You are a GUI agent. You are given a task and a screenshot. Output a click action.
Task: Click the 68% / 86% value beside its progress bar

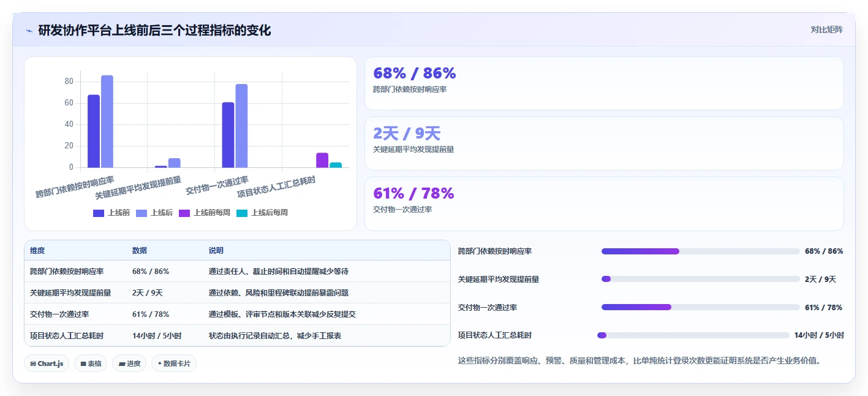[824, 251]
